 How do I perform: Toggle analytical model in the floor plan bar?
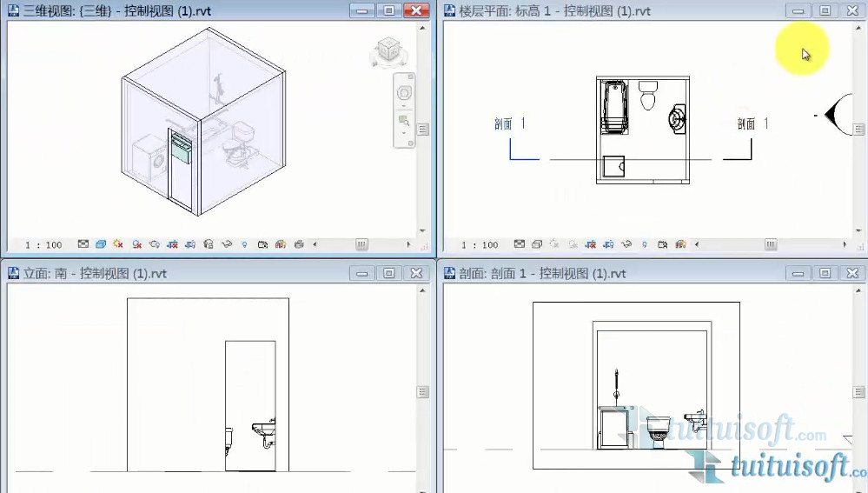click(681, 243)
